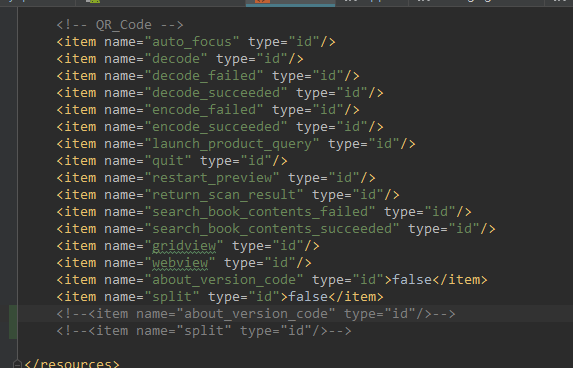Click the launch_product_query item name
The width and height of the screenshot is (573, 368).
[x=232, y=144]
